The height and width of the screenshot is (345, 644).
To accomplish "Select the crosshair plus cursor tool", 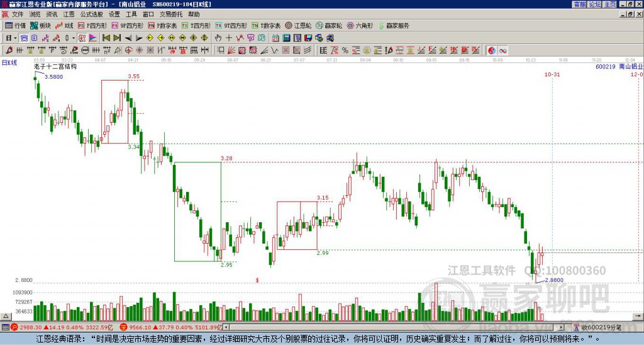I will pos(229,38).
